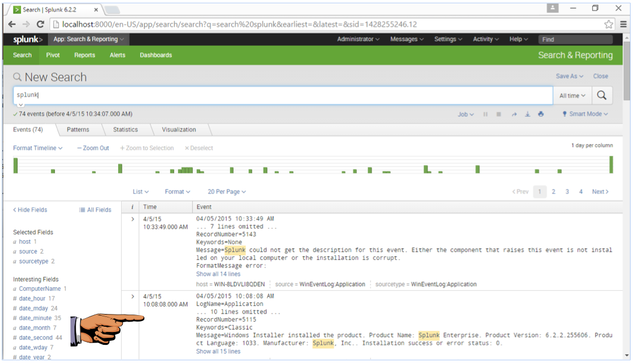Open the Alerts nav item

point(118,55)
